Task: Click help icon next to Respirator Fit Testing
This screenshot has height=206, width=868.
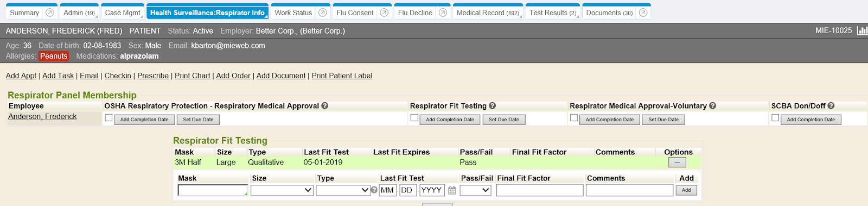Action: [493, 106]
